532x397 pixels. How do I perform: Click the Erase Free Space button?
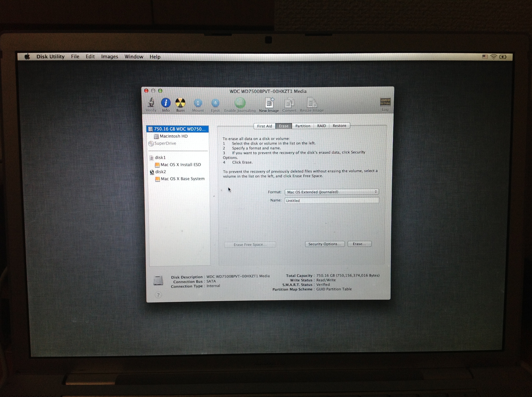(x=250, y=245)
